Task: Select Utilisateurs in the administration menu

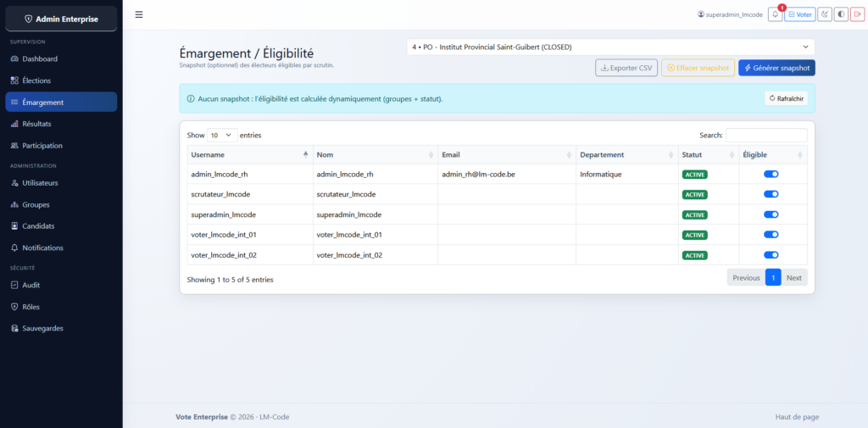Action: [x=40, y=183]
